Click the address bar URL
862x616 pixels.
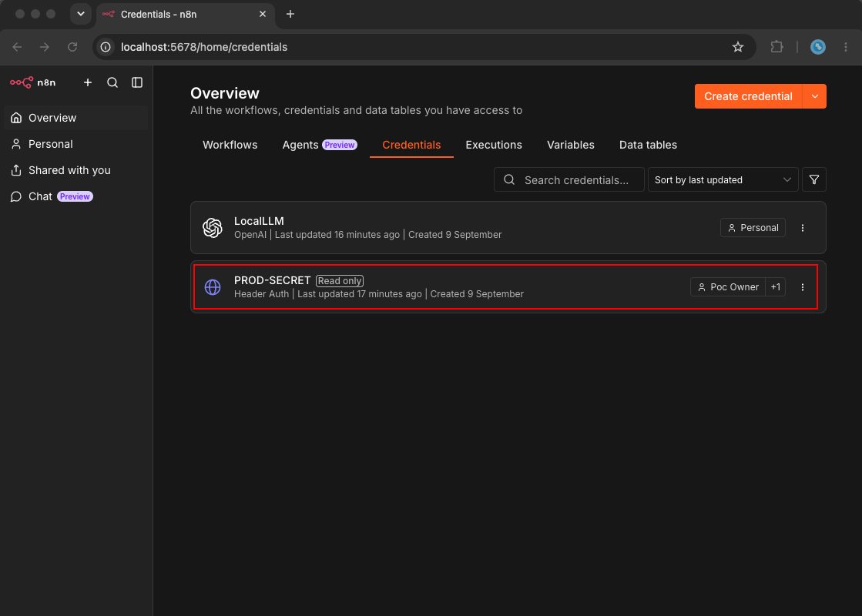pyautogui.click(x=204, y=47)
